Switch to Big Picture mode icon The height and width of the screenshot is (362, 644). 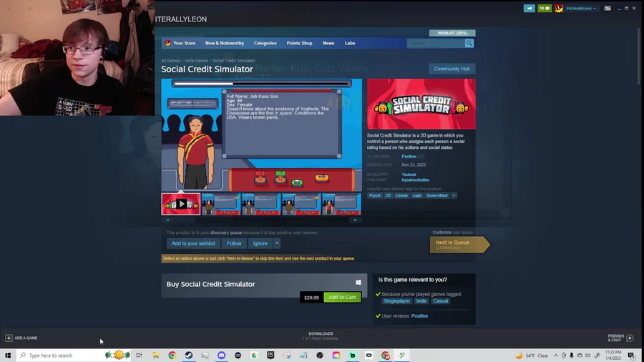[608, 8]
